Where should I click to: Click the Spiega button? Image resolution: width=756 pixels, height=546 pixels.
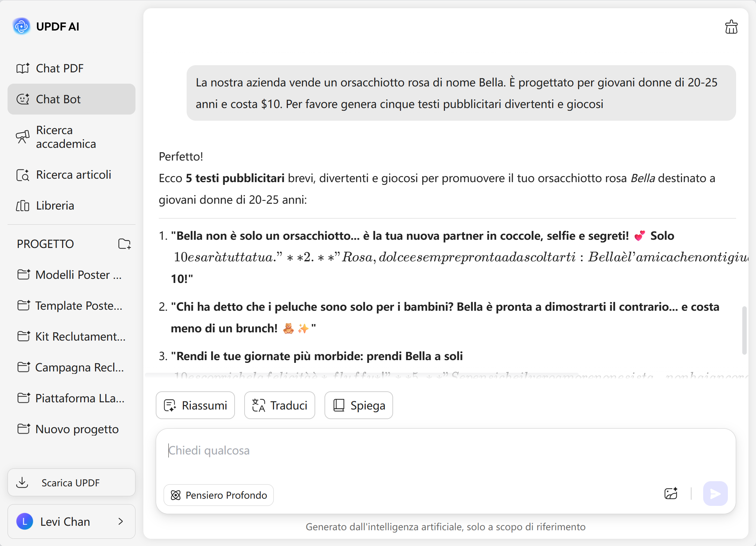358,405
